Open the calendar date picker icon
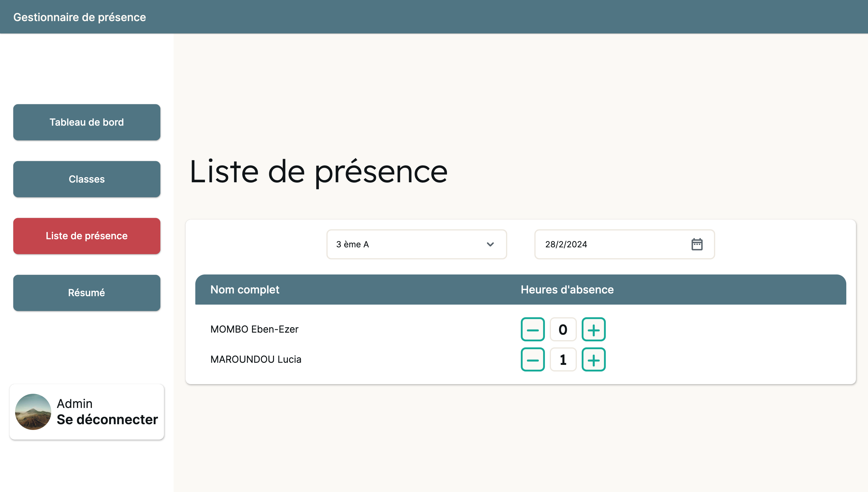 coord(697,244)
